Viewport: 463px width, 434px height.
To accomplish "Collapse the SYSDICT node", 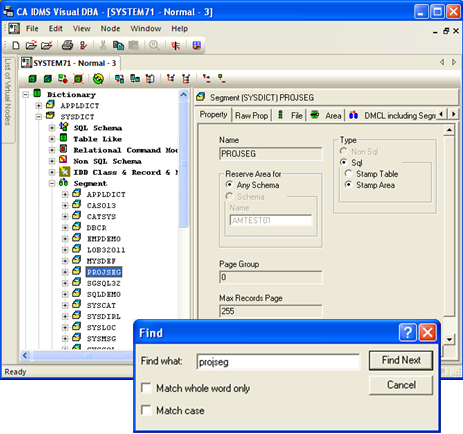I will click(x=39, y=117).
